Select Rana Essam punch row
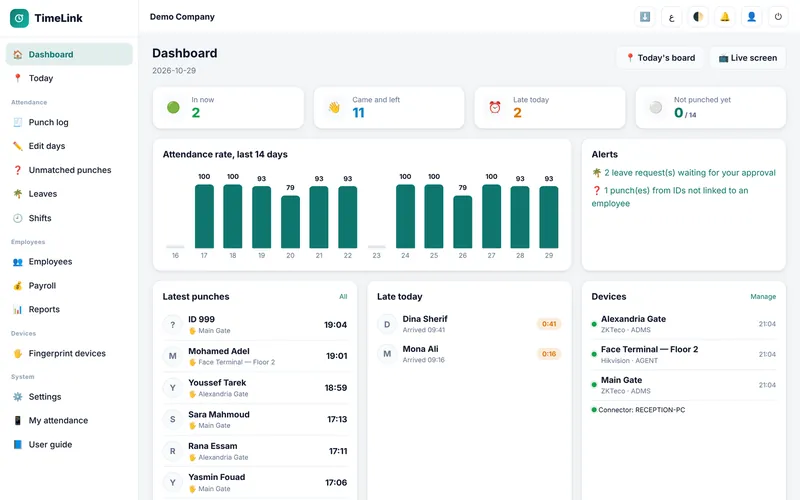Viewport: 800px width, 500px height. coord(255,451)
